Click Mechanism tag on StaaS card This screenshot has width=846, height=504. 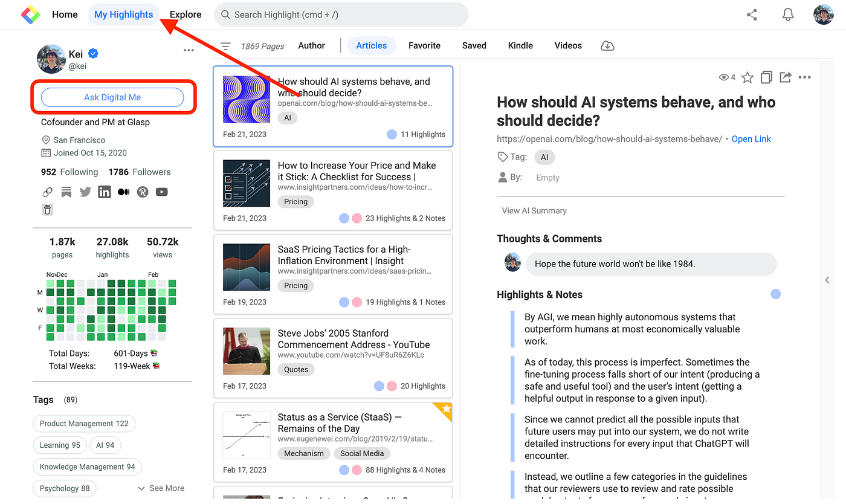[x=304, y=453]
